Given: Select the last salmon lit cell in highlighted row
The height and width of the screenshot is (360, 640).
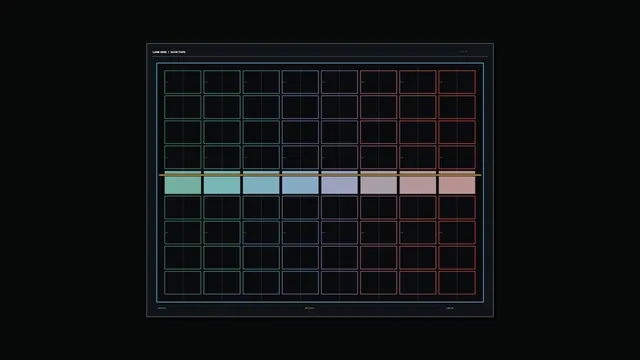Looking at the screenshot, I should [x=457, y=182].
